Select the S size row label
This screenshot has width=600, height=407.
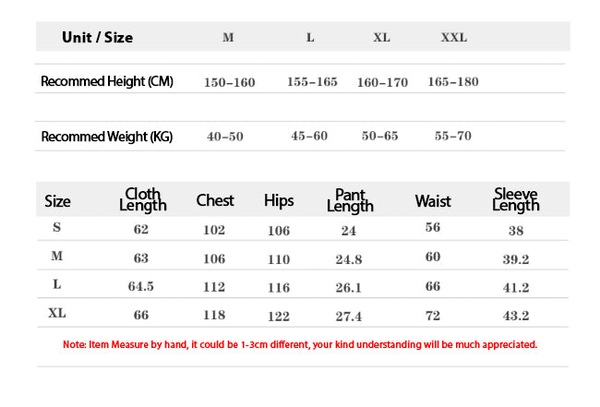[x=57, y=227]
